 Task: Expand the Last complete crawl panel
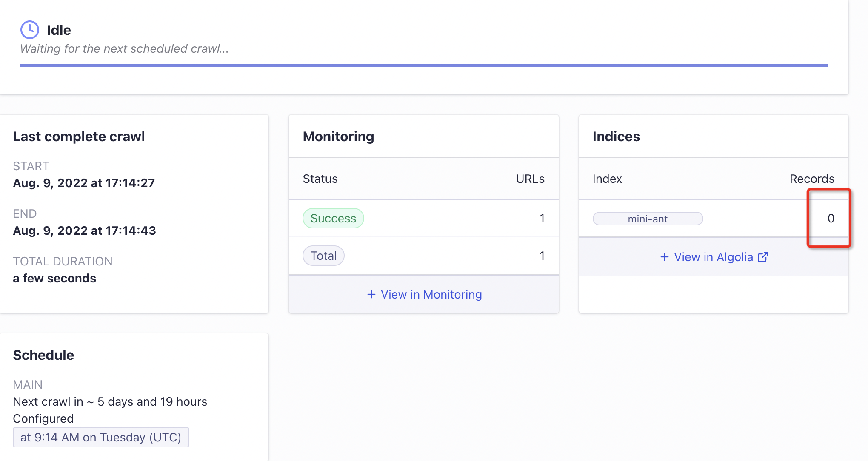79,136
